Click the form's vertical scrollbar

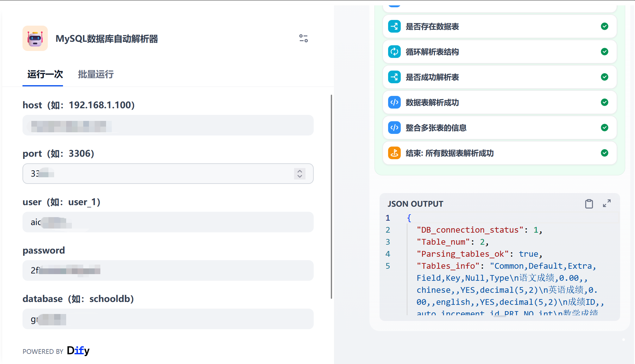pyautogui.click(x=331, y=196)
